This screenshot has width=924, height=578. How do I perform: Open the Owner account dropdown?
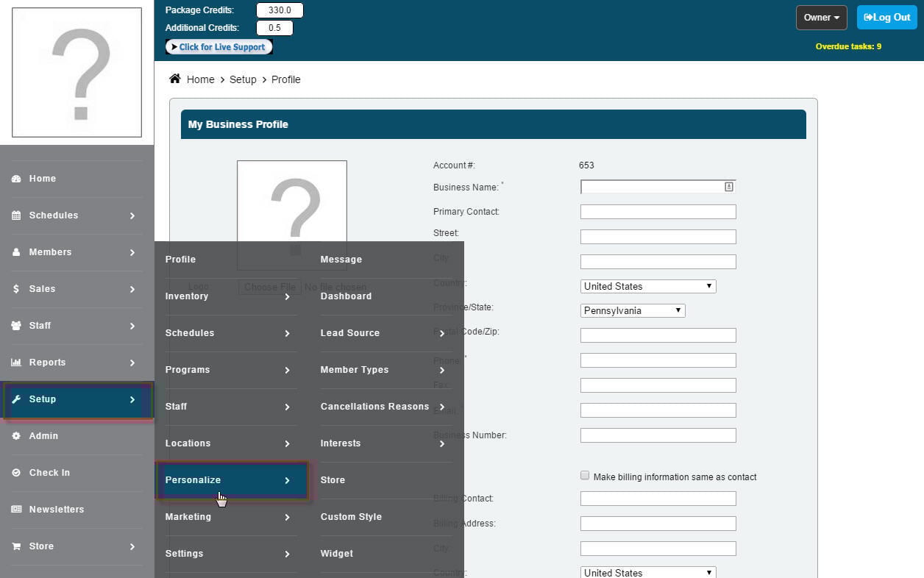(821, 18)
